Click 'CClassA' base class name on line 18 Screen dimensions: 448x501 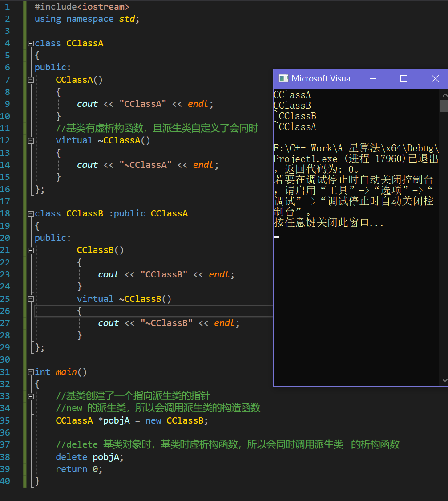[169, 214]
